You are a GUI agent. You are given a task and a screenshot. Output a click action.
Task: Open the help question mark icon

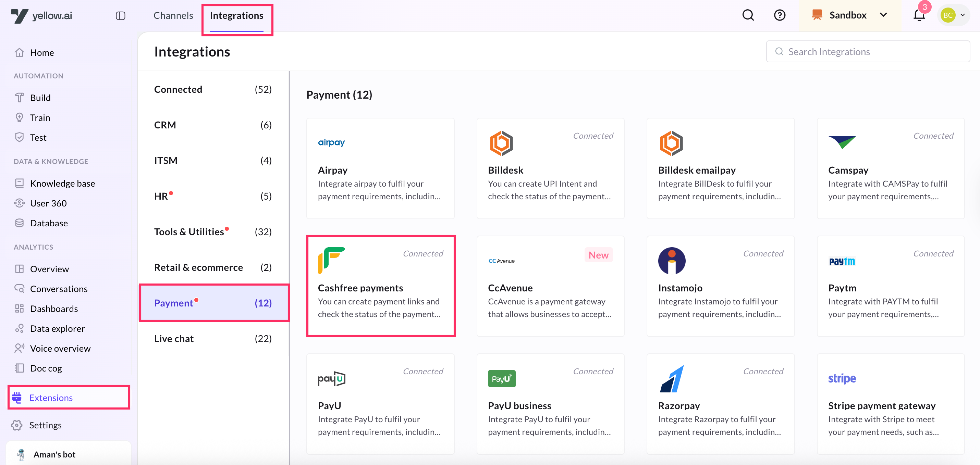(x=780, y=15)
